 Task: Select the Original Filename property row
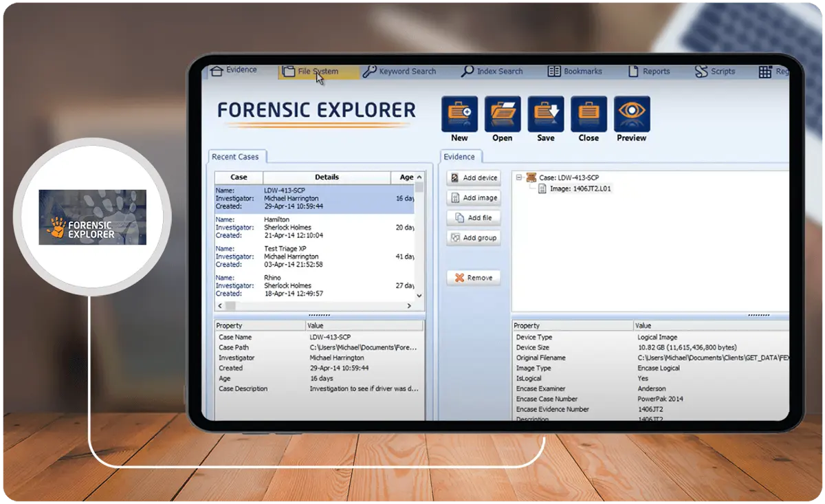point(650,358)
